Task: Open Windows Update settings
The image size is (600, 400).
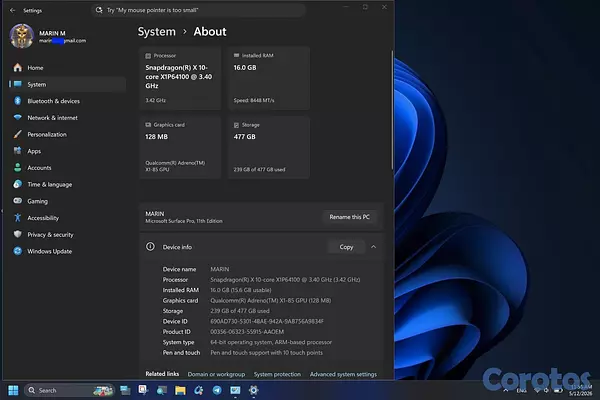Action: (67, 251)
